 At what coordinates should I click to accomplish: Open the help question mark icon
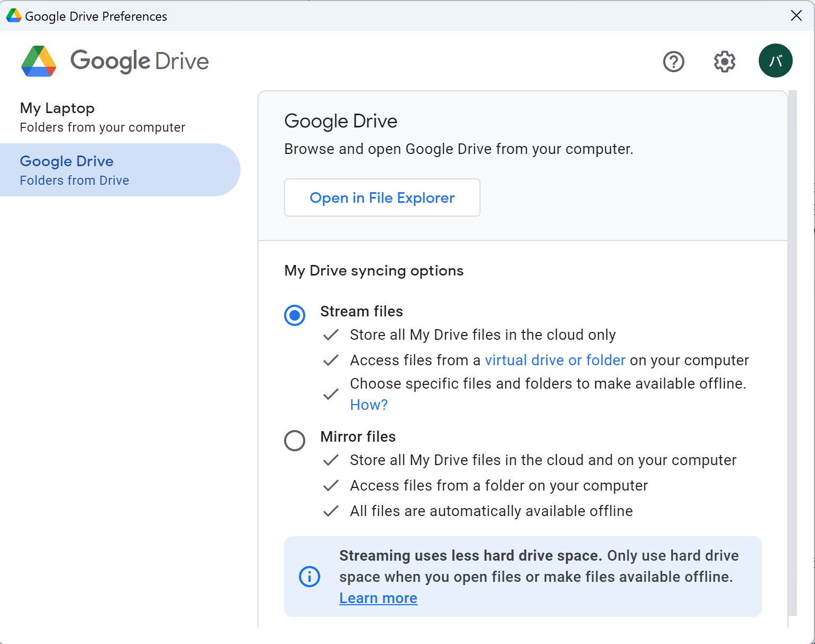[673, 62]
